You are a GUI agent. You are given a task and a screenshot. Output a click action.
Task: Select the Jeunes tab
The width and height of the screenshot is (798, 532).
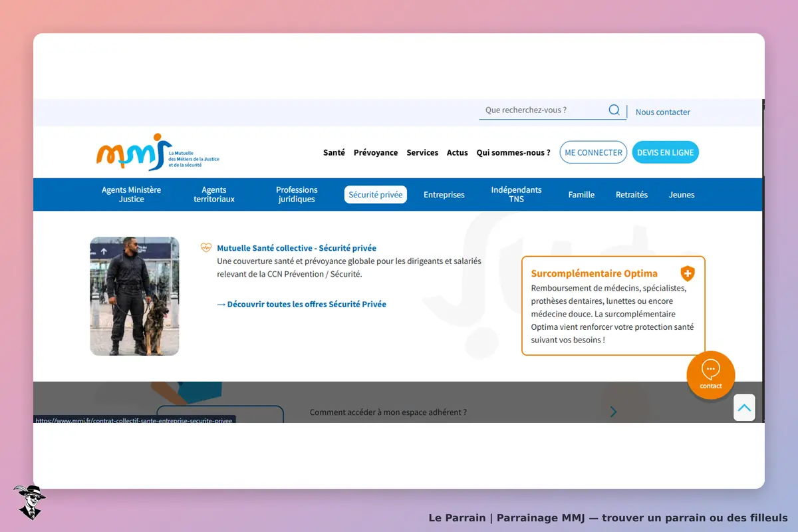[682, 195]
